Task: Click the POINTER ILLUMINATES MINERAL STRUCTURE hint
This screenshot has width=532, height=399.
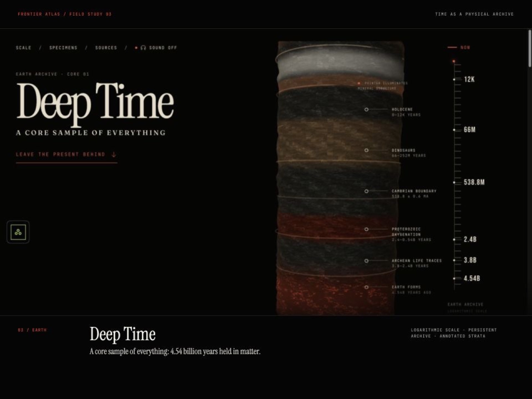Action: 382,86
